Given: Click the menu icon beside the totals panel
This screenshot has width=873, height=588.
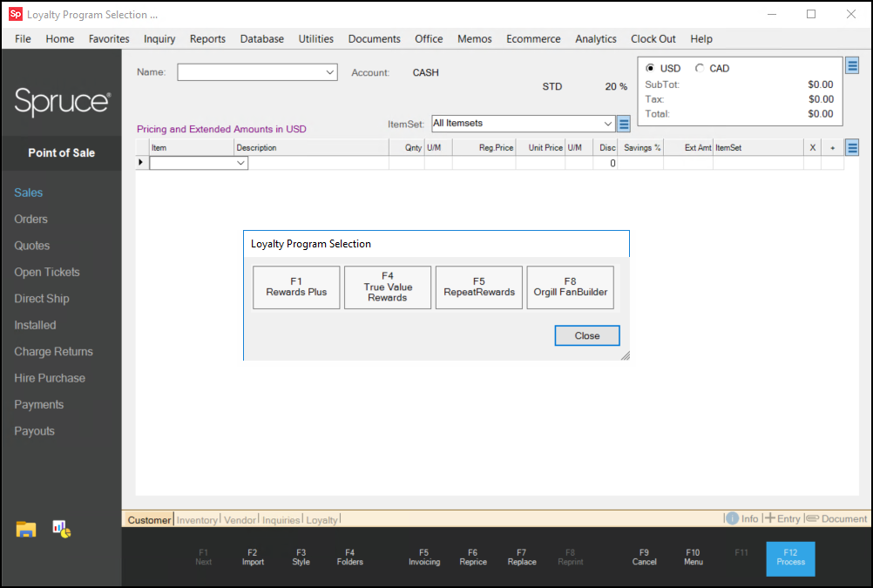Looking at the screenshot, I should point(852,66).
